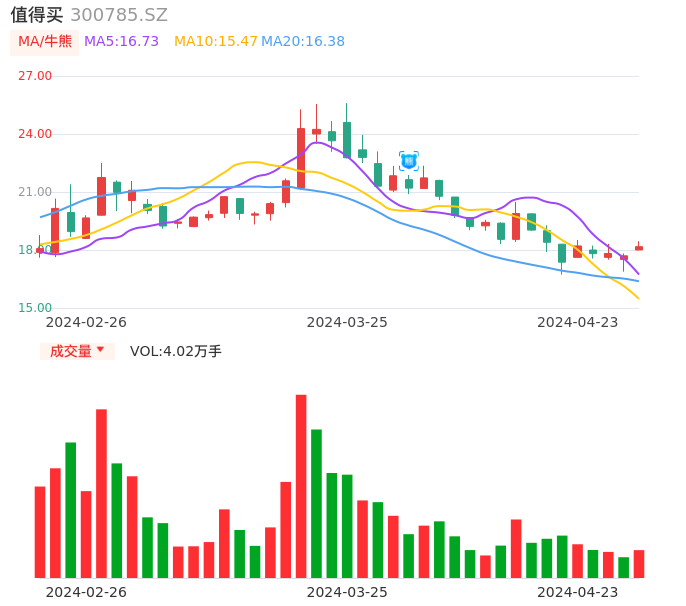The width and height of the screenshot is (686, 606).
Task: Open the 成交量 indicator dropdown
Action: click(77, 351)
